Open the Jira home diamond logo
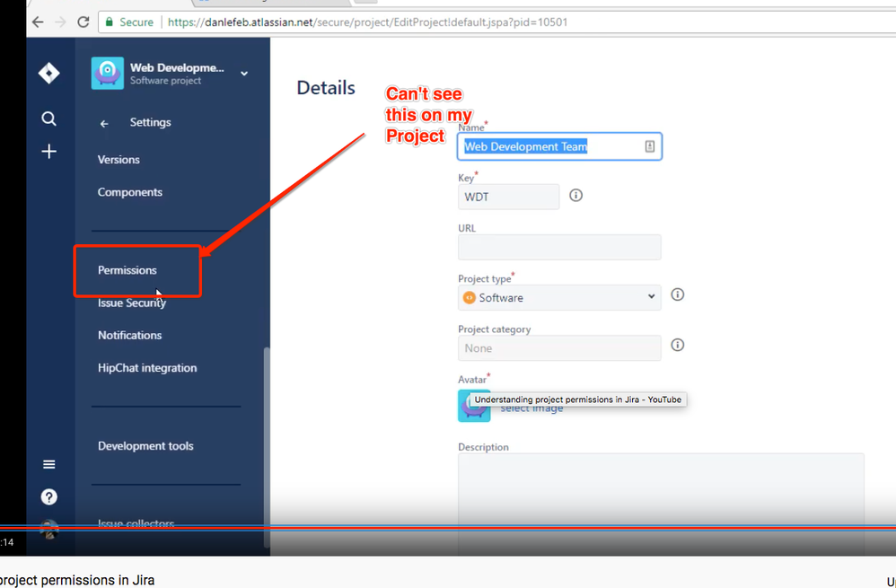 [x=49, y=73]
